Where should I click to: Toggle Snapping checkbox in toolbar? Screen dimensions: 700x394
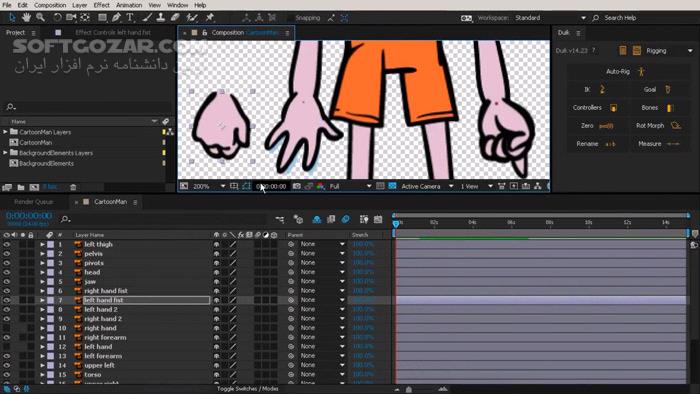click(290, 18)
